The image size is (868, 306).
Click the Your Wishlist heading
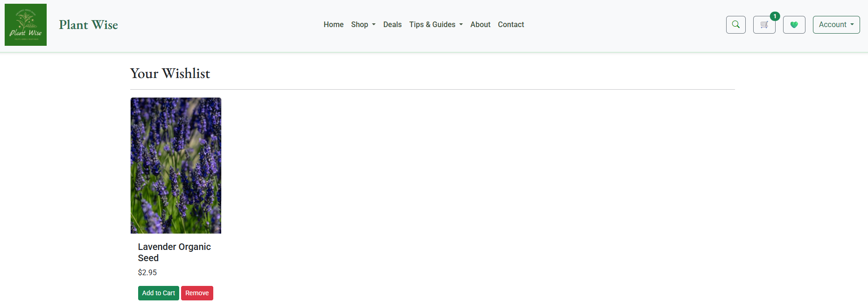pyautogui.click(x=170, y=73)
